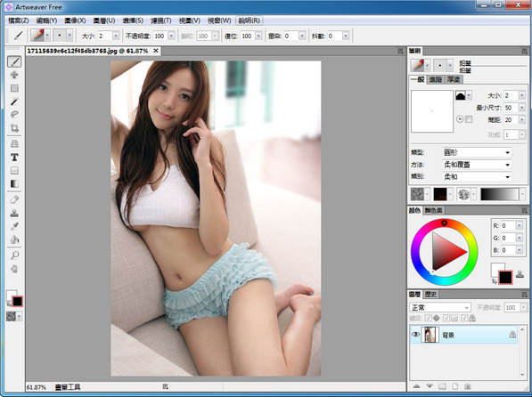
Task: Open the 類型 圓形 combo box
Action: pos(477,152)
